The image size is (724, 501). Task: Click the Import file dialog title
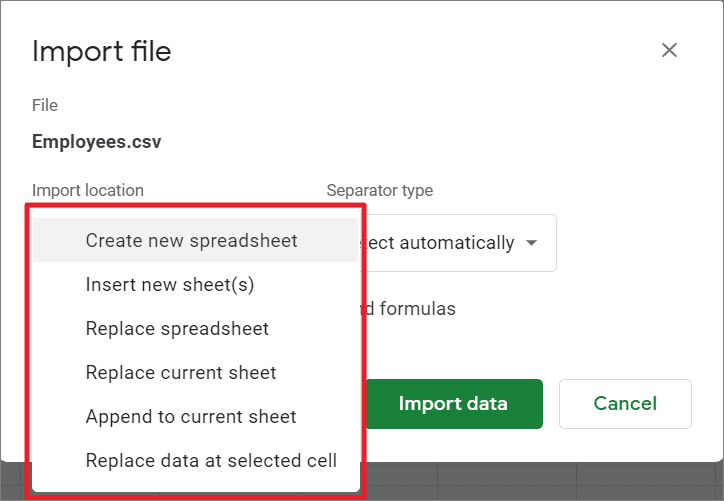pos(102,51)
